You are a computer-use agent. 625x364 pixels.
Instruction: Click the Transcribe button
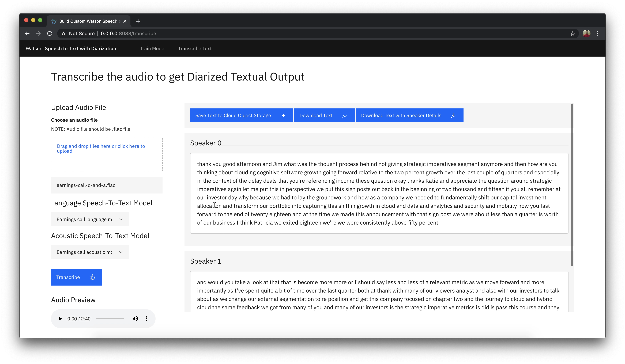click(76, 277)
